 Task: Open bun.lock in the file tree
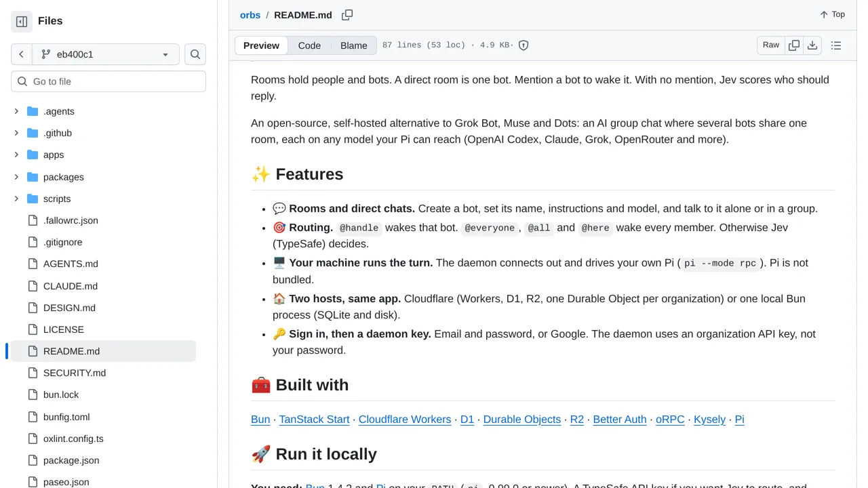61,394
